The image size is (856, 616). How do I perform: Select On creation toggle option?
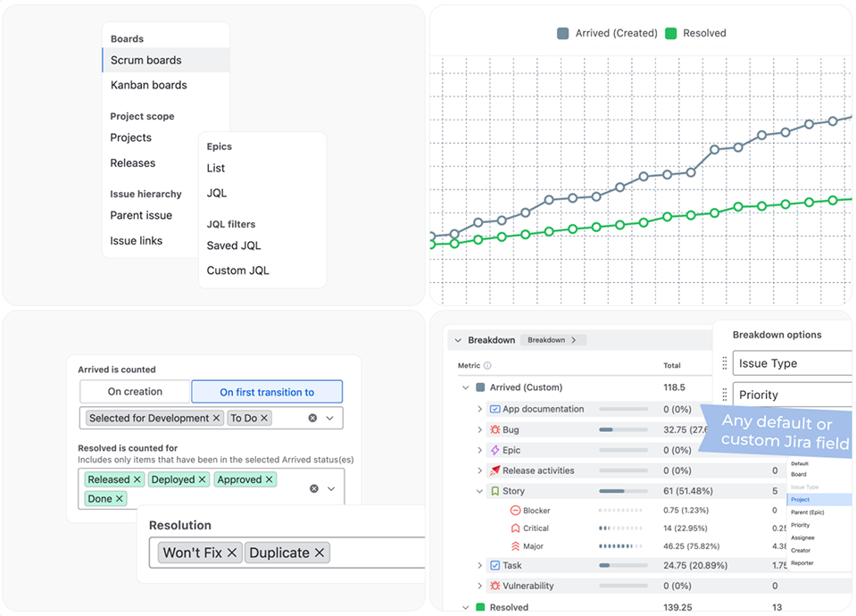pyautogui.click(x=135, y=392)
